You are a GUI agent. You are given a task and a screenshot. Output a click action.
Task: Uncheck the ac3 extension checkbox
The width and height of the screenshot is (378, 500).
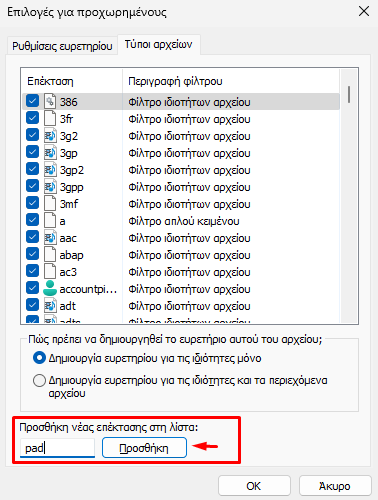tap(32, 271)
